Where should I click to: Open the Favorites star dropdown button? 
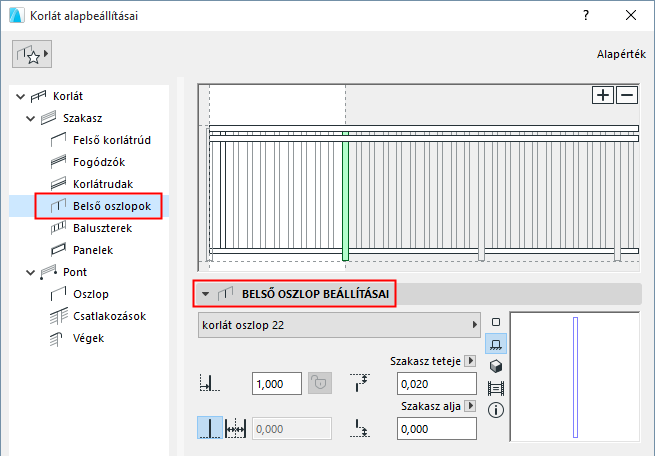pyautogui.click(x=32, y=54)
